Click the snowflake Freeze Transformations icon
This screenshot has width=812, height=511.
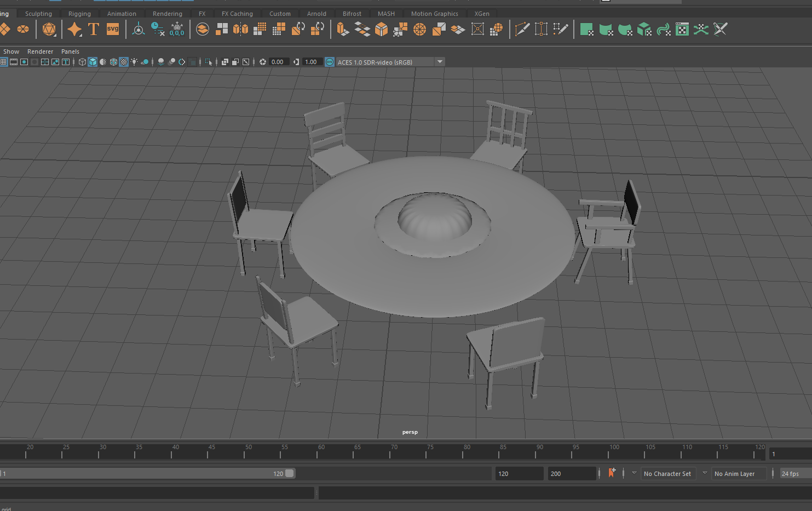[177, 29]
